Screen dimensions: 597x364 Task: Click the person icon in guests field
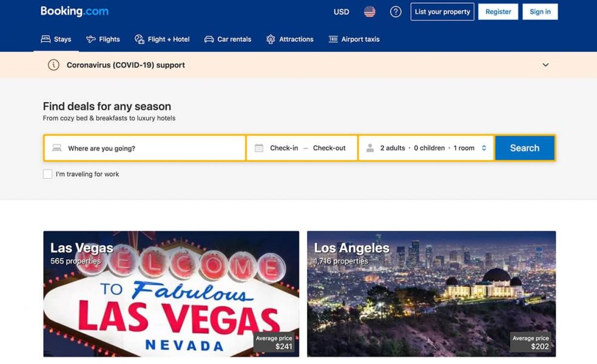click(370, 148)
